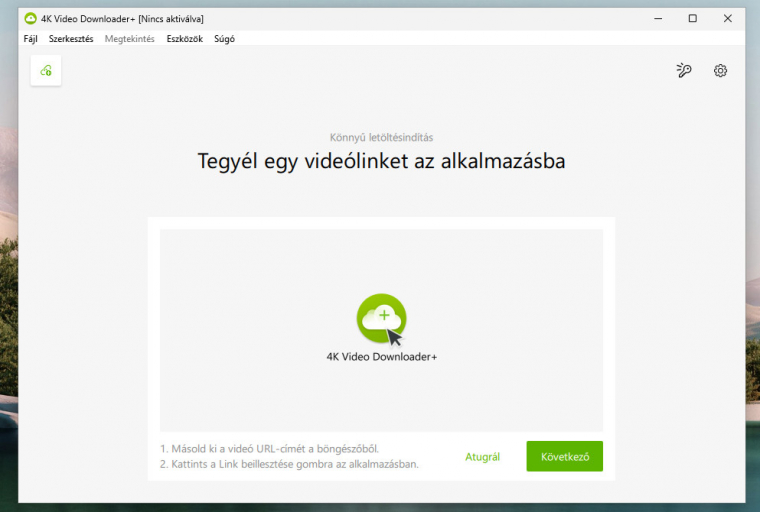Open the Fájl menu
Screen dimensions: 760x512
point(30,39)
